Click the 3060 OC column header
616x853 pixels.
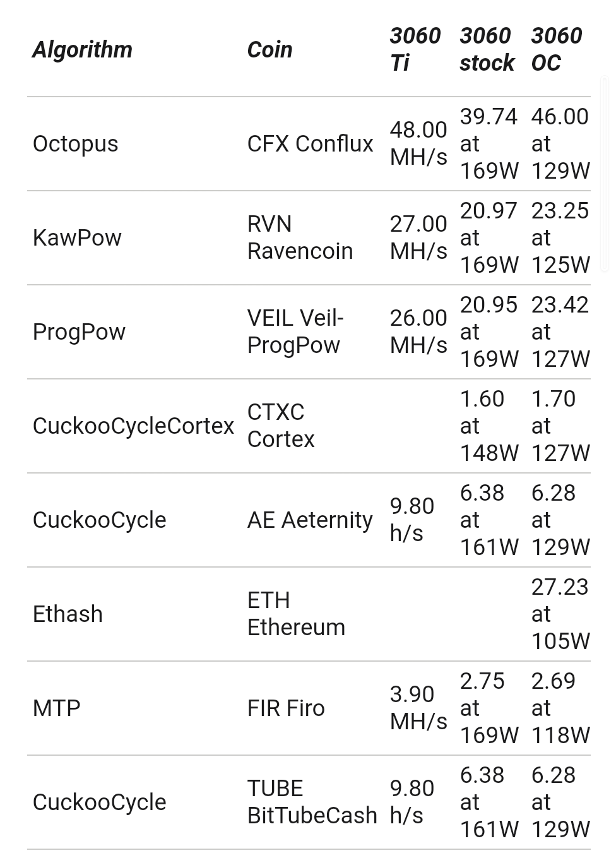(x=557, y=49)
